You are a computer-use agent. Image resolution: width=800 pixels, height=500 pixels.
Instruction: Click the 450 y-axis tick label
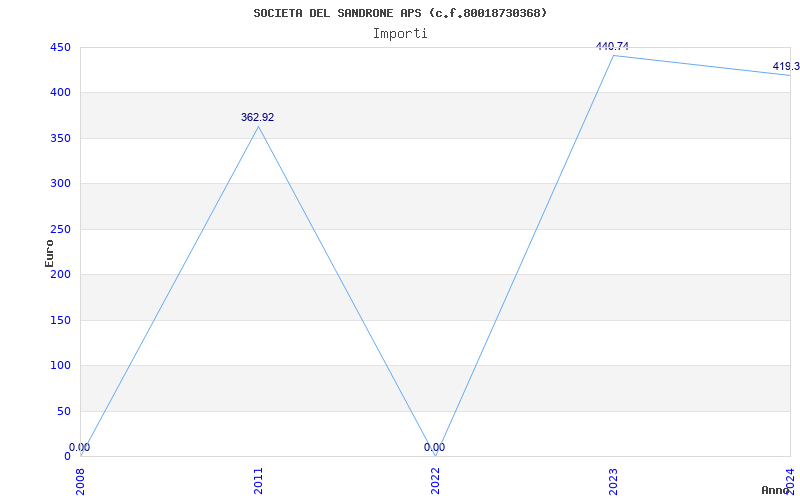click(x=60, y=47)
